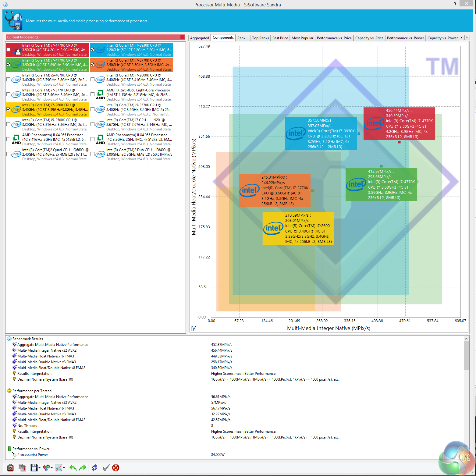Check the red current i7-4770K 4.2GHz processor box

pos(8,50)
